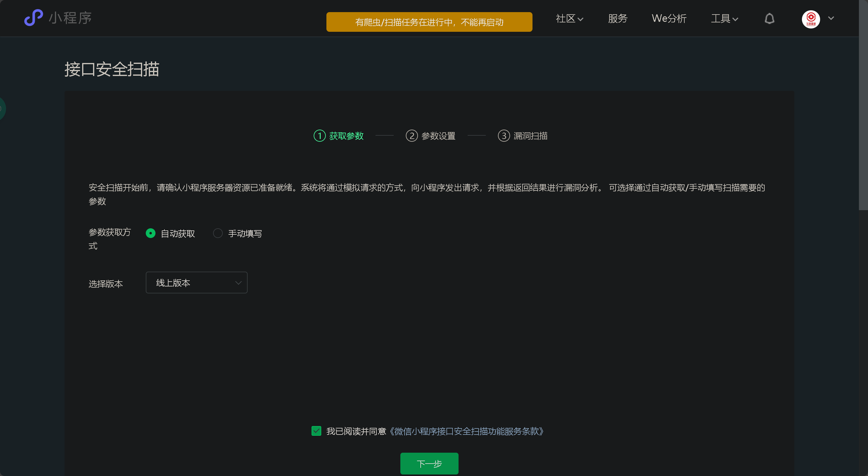Image resolution: width=868 pixels, height=476 pixels.
Task: Open the 服务 menu item
Action: click(617, 18)
